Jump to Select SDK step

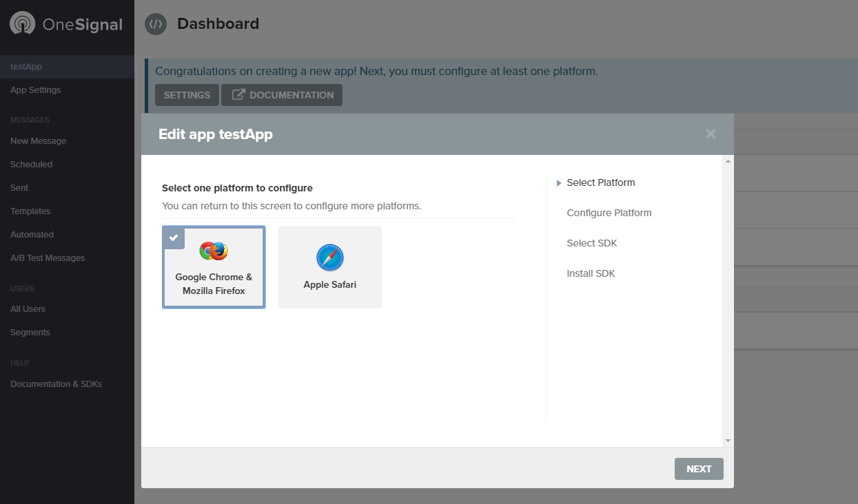pos(591,243)
